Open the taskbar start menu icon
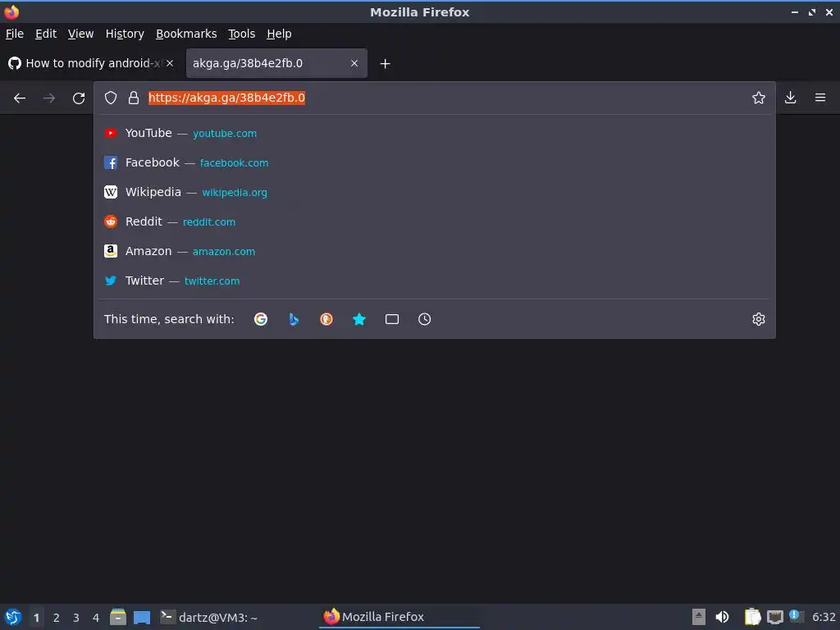This screenshot has height=630, width=840. tap(13, 617)
